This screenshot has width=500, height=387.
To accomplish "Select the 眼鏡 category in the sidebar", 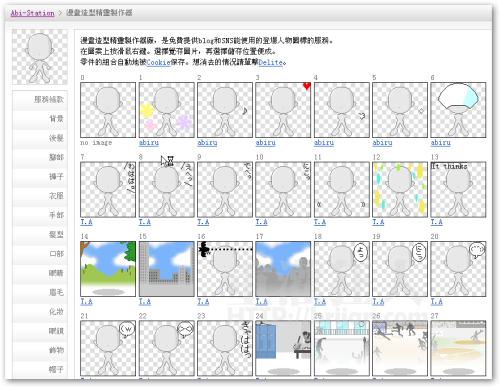I will pyautogui.click(x=40, y=331).
